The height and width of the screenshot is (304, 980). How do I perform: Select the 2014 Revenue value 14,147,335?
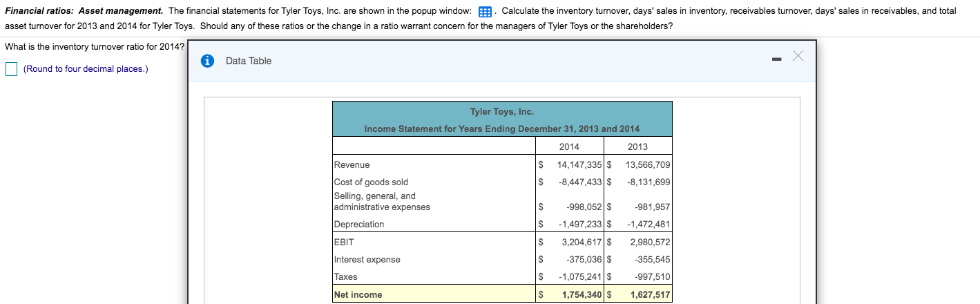[x=580, y=165]
